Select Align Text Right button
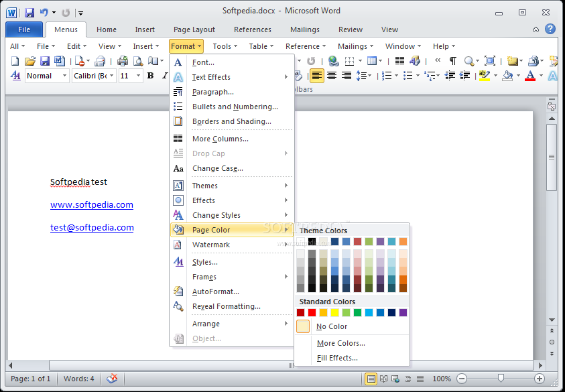 [347, 76]
